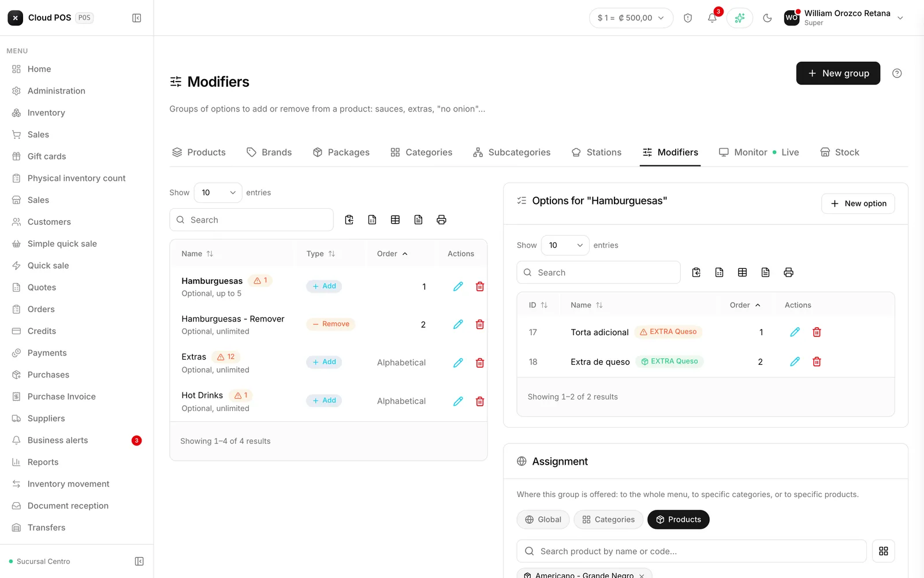Open the groups Show entries dropdown
This screenshot has width=924, height=578.
pos(218,192)
